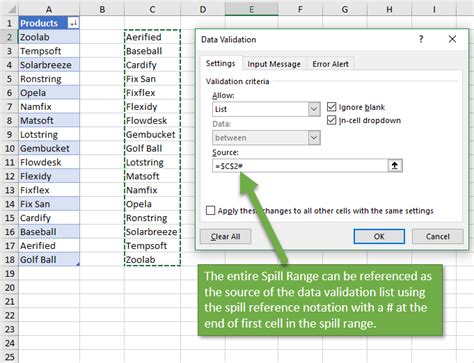Click the range selector arrow in Source field
The image size is (474, 363).
(x=395, y=166)
